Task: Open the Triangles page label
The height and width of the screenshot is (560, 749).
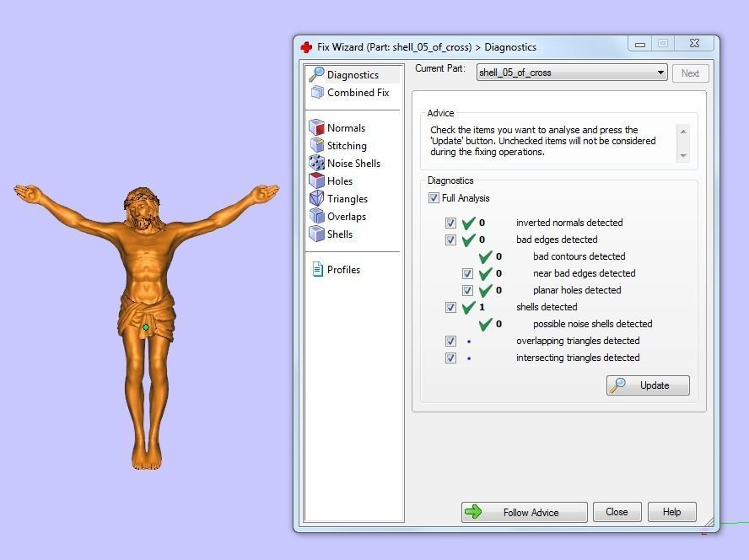Action: 348,199
